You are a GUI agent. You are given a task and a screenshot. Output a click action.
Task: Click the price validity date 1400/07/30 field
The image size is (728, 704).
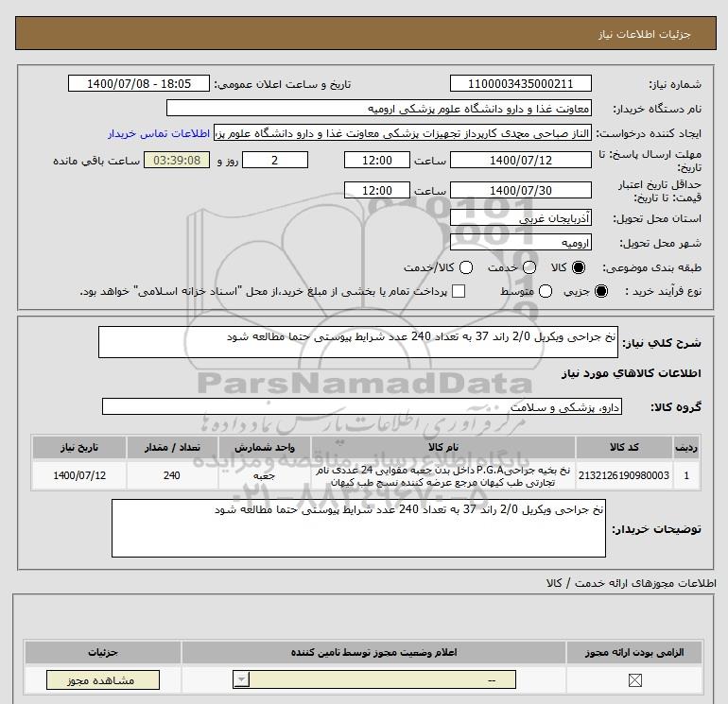[520, 190]
